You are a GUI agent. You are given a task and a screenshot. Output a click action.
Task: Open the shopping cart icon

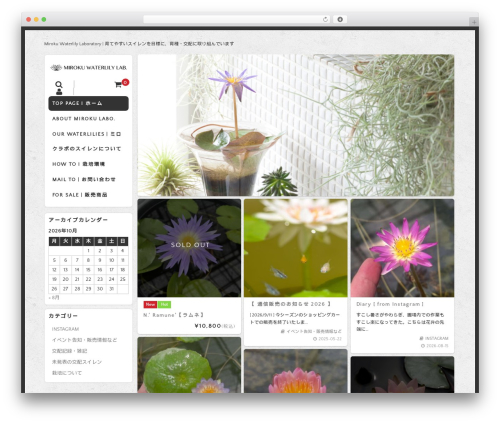[x=118, y=85]
